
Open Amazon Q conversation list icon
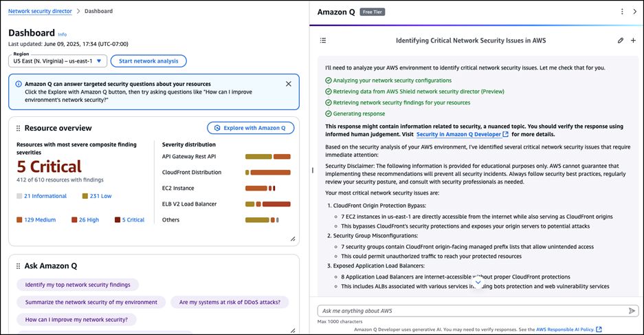pyautogui.click(x=323, y=41)
